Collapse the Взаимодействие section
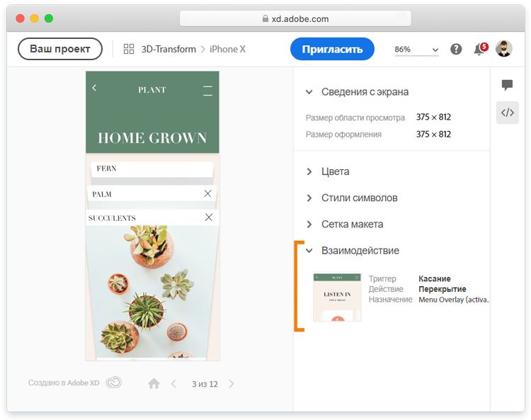Screen dimensions: 531x420 point(309,251)
